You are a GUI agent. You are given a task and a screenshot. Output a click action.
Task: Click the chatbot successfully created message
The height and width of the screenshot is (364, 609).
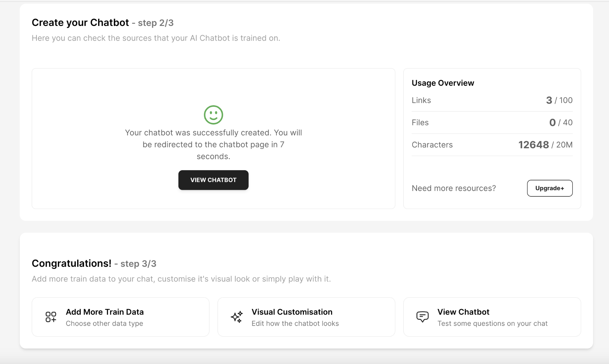coord(213,145)
